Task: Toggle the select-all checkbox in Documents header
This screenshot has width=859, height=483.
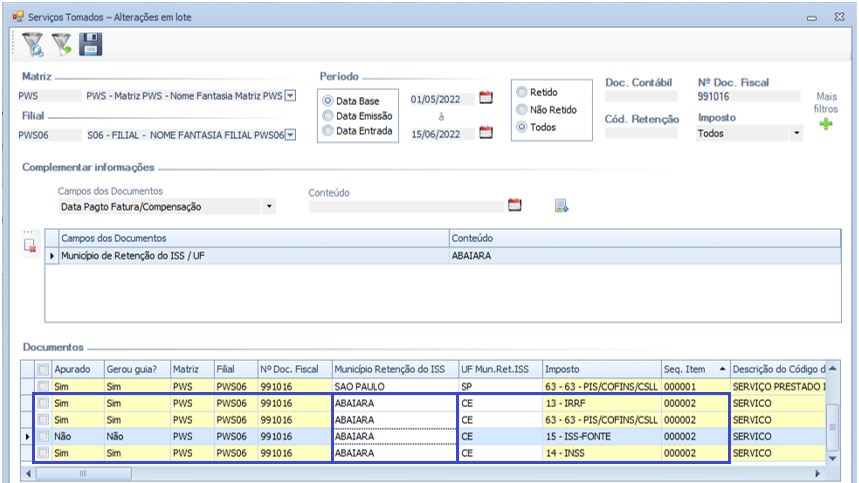Action: click(42, 369)
